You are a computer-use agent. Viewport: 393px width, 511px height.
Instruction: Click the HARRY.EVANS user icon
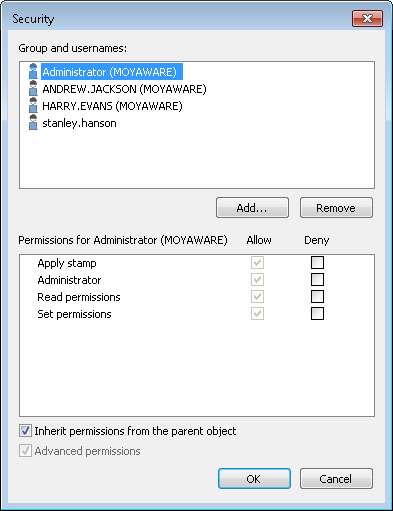pyautogui.click(x=33, y=106)
